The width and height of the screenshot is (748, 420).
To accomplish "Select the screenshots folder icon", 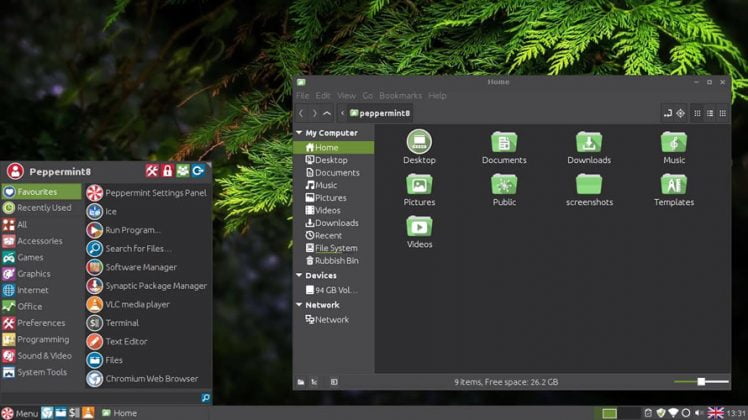I will point(589,184).
